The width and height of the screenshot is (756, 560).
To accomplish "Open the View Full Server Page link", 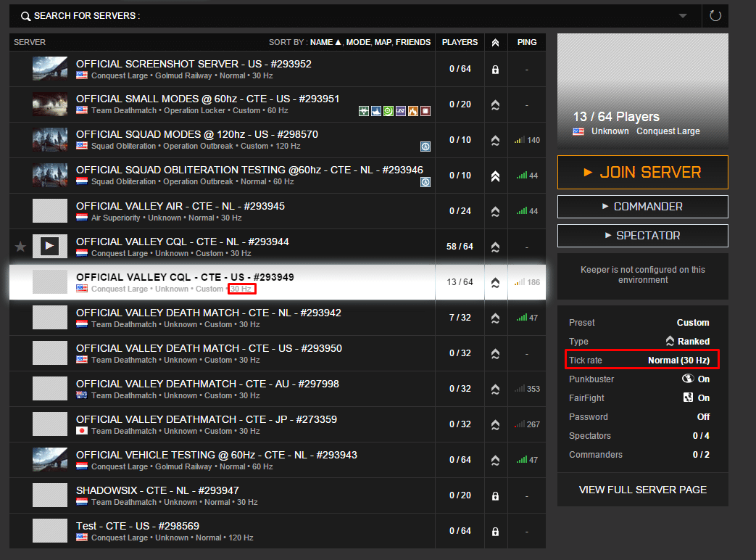I will [642, 490].
